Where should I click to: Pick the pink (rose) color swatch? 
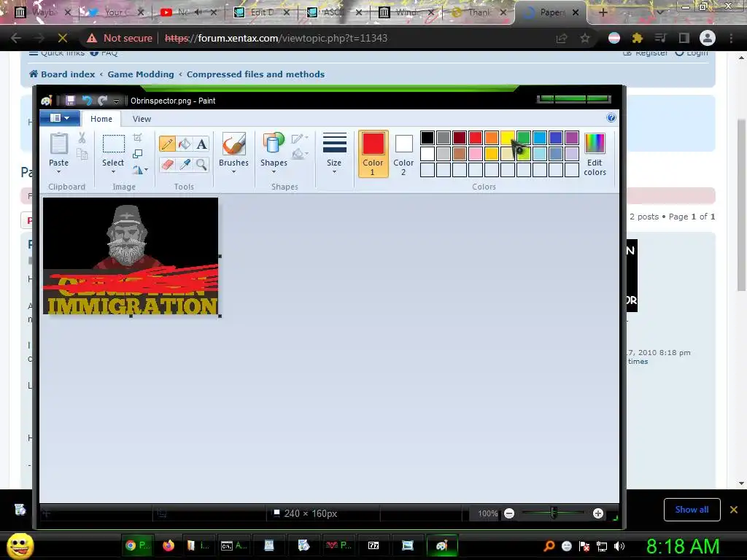[476, 153]
